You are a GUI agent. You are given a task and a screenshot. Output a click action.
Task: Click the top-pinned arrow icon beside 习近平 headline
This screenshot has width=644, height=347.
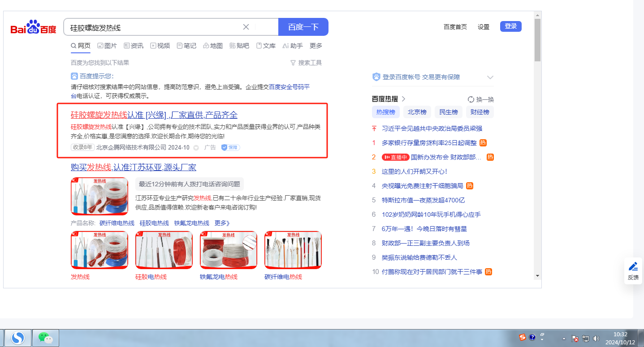(374, 129)
